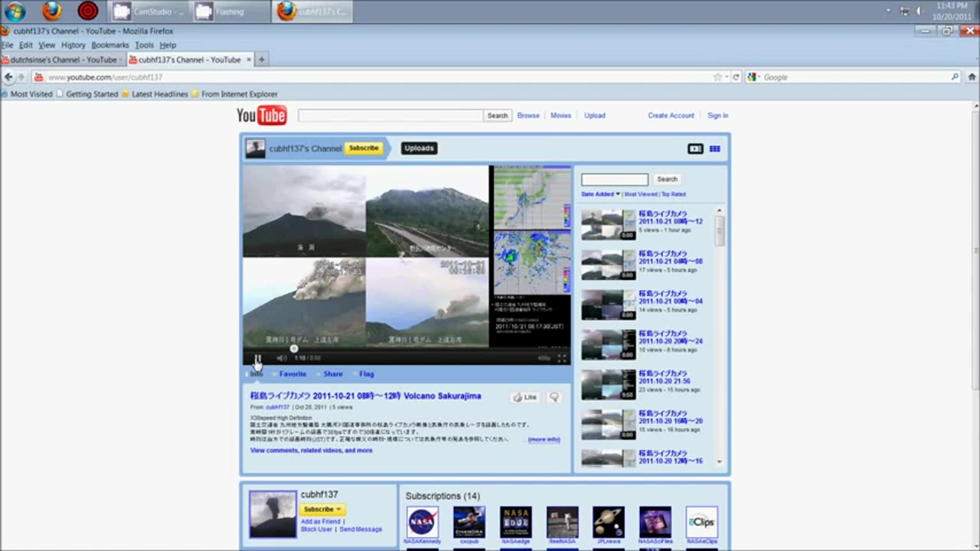Open the Bookmarks menu
This screenshot has width=980, height=551.
click(x=110, y=45)
